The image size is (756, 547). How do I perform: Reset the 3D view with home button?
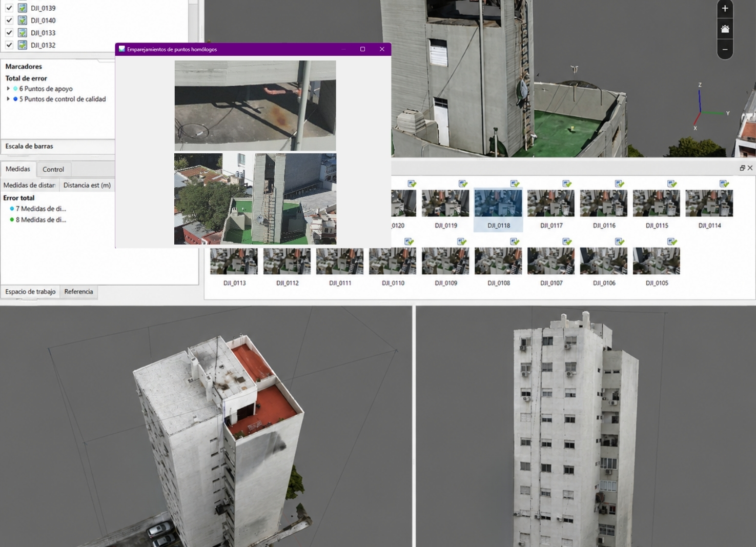point(725,29)
